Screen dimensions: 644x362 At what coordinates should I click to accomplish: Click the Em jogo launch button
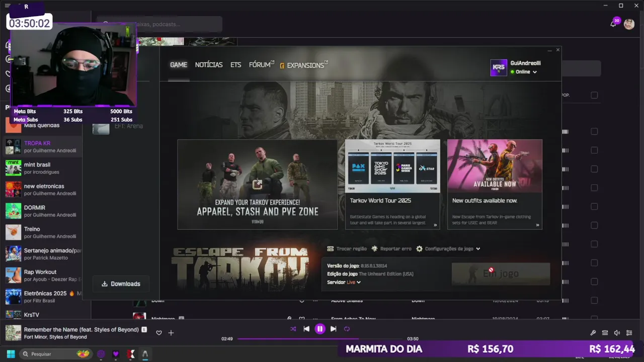[x=501, y=274]
